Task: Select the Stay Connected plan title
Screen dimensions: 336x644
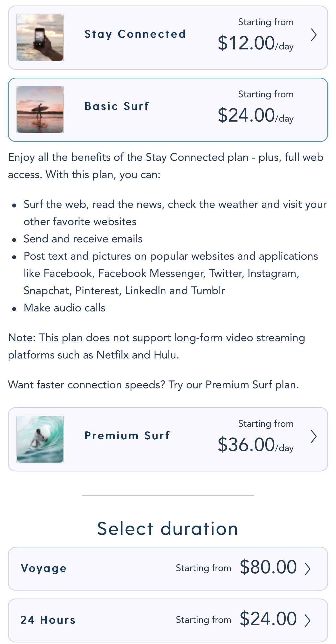Action: click(x=135, y=34)
